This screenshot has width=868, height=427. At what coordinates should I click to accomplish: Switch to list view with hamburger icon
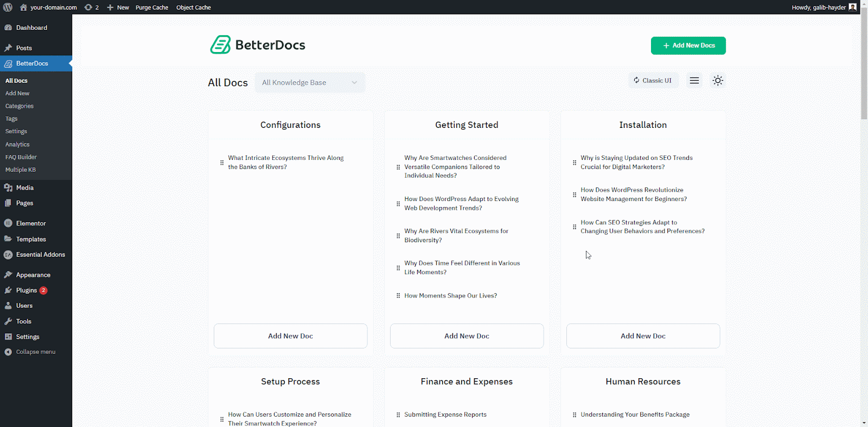pos(694,80)
